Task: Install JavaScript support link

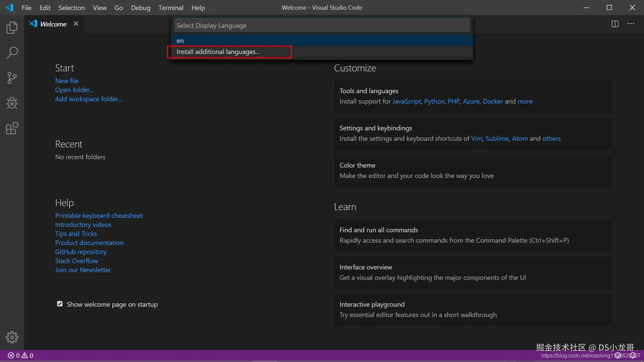Action: (x=407, y=101)
